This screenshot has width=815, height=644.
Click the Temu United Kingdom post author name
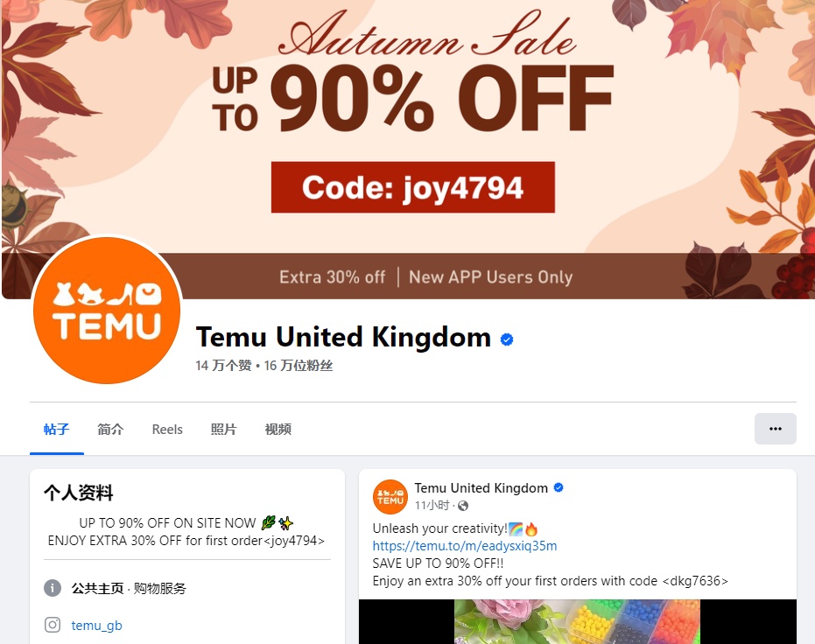pyautogui.click(x=481, y=488)
